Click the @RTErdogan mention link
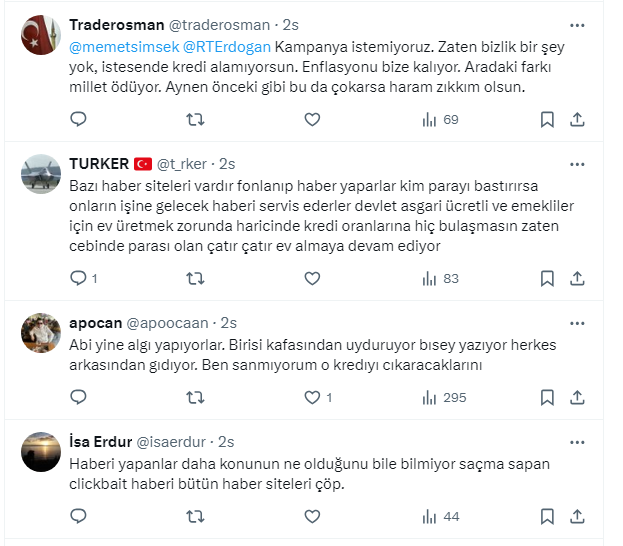The height and width of the screenshot is (546, 623). pos(227,47)
